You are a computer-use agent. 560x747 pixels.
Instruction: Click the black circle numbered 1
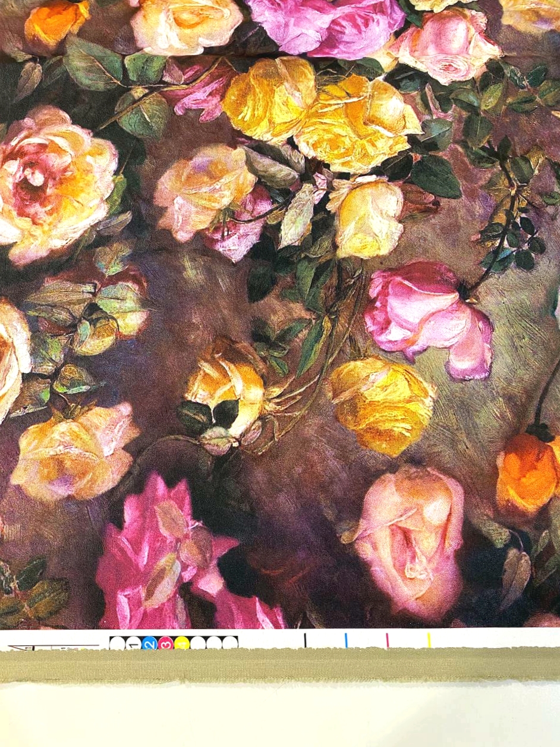click(133, 643)
